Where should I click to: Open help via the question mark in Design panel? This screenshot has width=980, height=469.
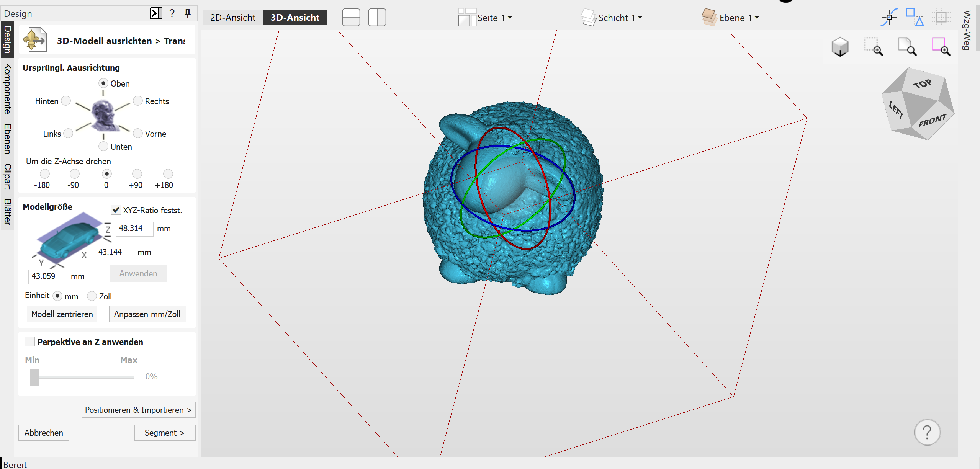click(172, 13)
